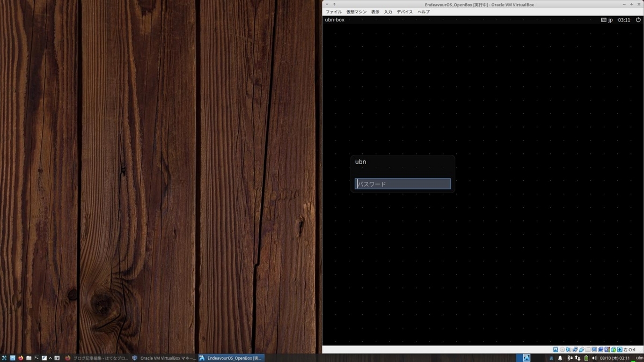Click the 右 Ctrl host key label
Image resolution: width=644 pixels, height=362 pixels.
[630, 350]
